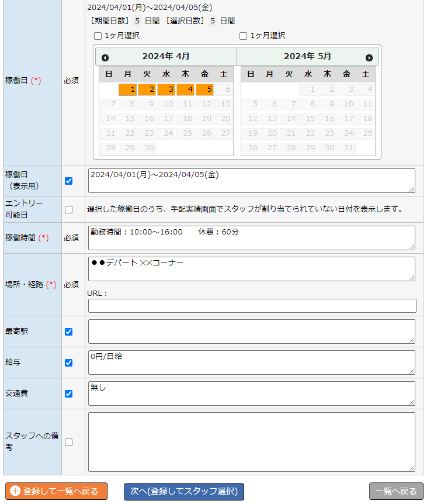Go to previous month in calendar
Screen dimensions: 427x504
tap(105, 58)
